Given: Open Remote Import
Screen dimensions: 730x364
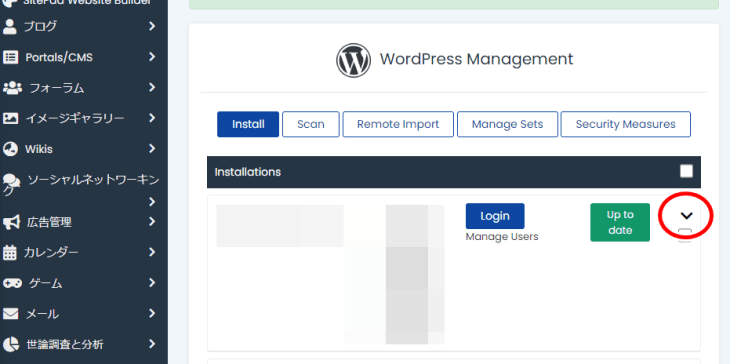Looking at the screenshot, I should point(398,124).
